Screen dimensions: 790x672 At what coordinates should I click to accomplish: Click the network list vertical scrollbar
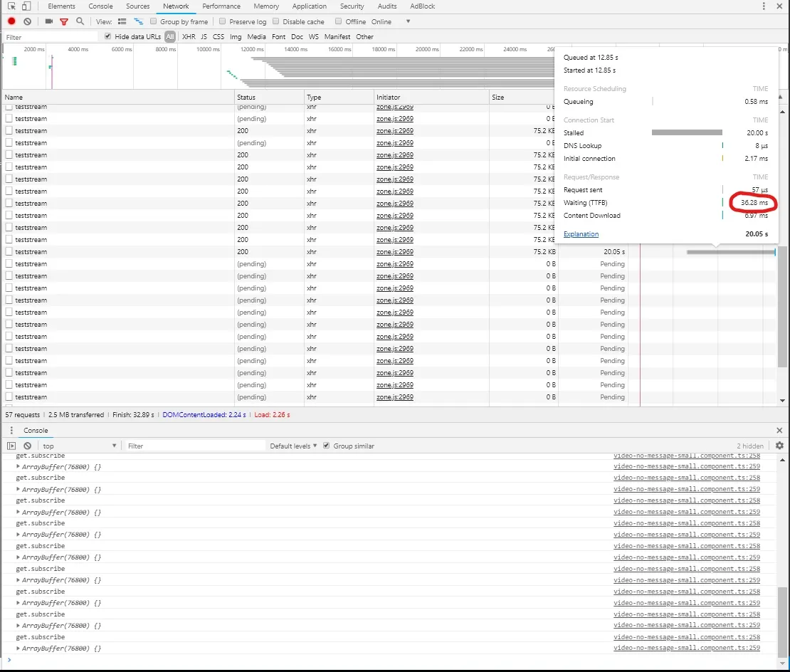(782, 308)
